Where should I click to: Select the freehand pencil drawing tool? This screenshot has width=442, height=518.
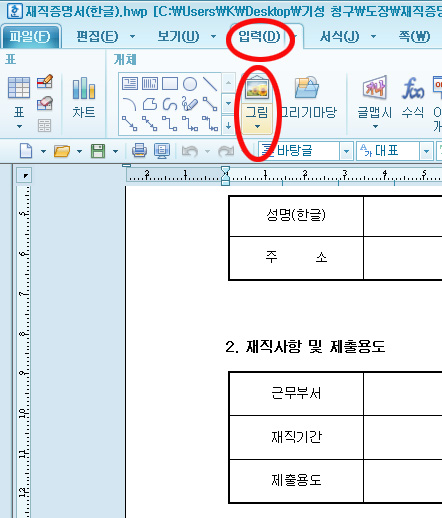(x=190, y=104)
